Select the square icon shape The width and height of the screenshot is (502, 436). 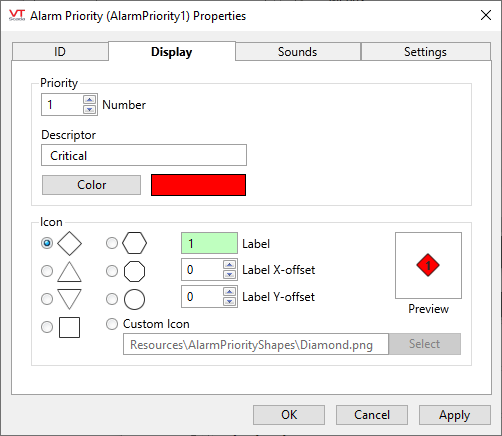pos(69,327)
